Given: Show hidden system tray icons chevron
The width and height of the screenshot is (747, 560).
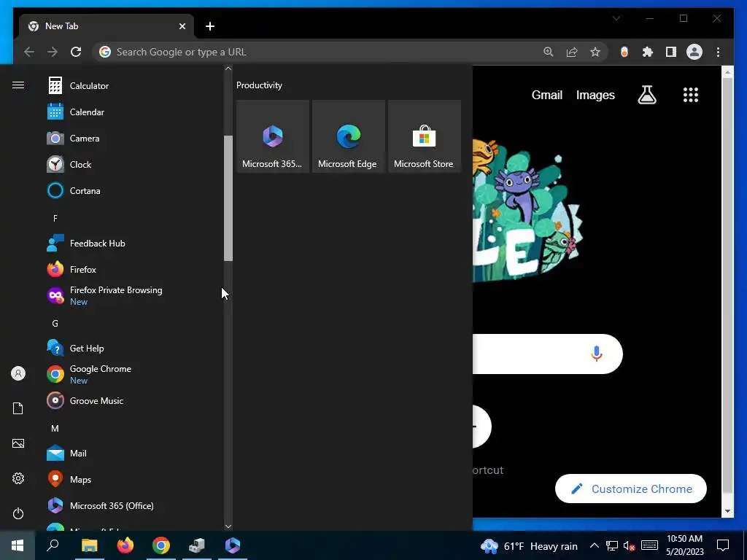Looking at the screenshot, I should pyautogui.click(x=594, y=545).
